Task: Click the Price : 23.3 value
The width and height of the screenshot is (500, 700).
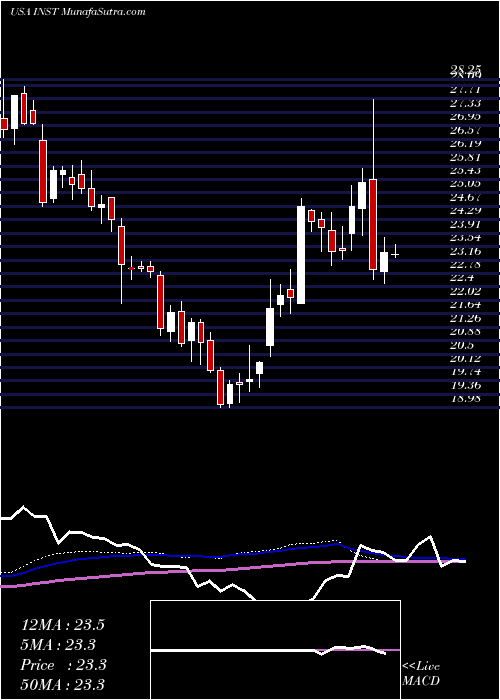Action: click(x=63, y=665)
